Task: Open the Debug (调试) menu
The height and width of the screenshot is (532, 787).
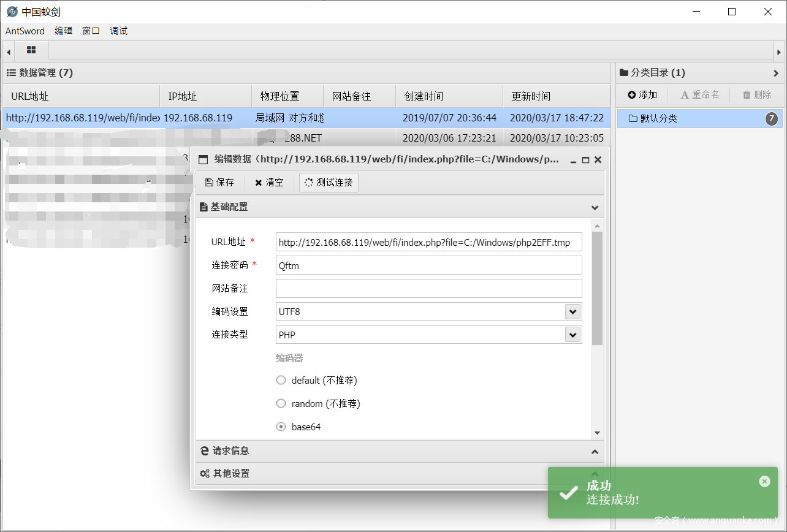Action: click(x=118, y=31)
